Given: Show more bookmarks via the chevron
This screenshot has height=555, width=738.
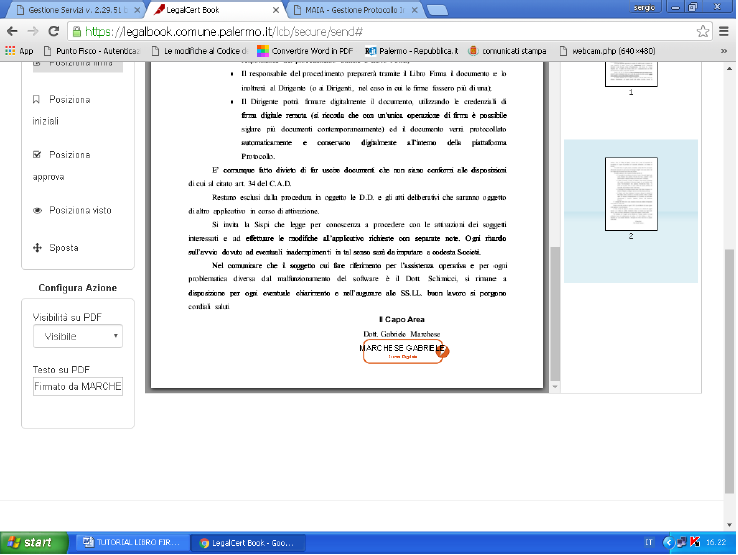Looking at the screenshot, I should point(724,51).
